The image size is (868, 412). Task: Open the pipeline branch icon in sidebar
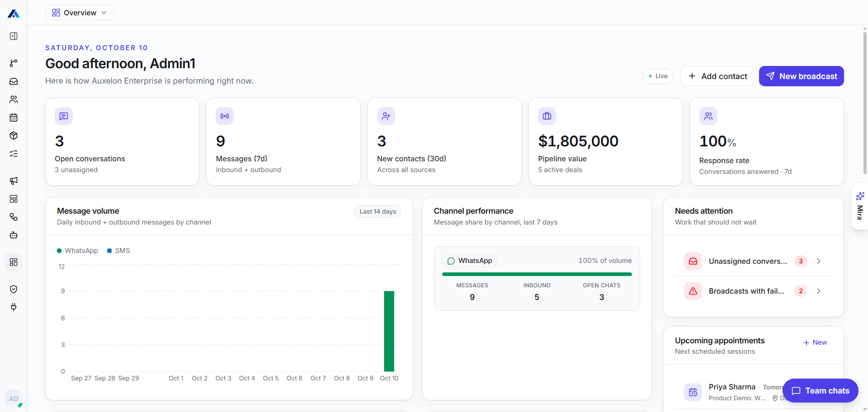(14, 63)
